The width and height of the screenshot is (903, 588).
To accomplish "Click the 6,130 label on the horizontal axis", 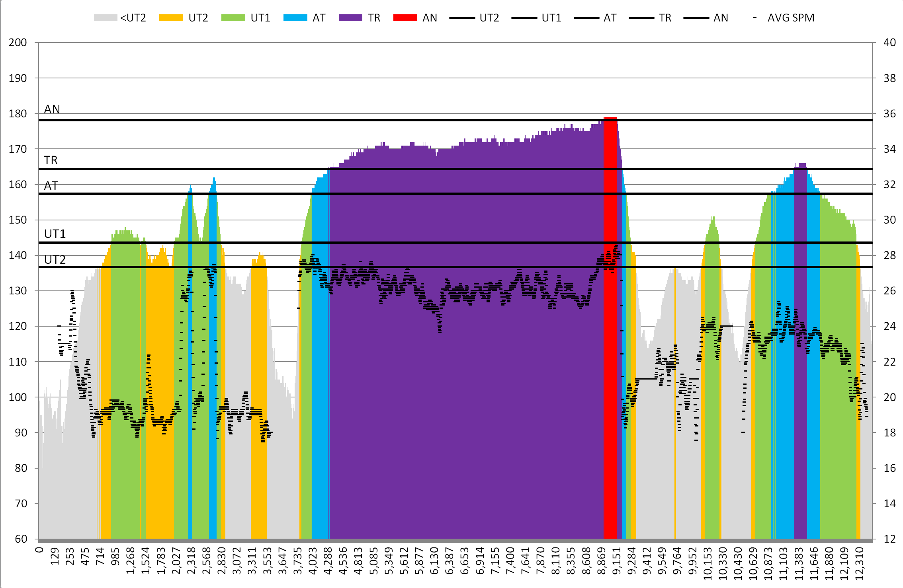I will tap(434, 561).
